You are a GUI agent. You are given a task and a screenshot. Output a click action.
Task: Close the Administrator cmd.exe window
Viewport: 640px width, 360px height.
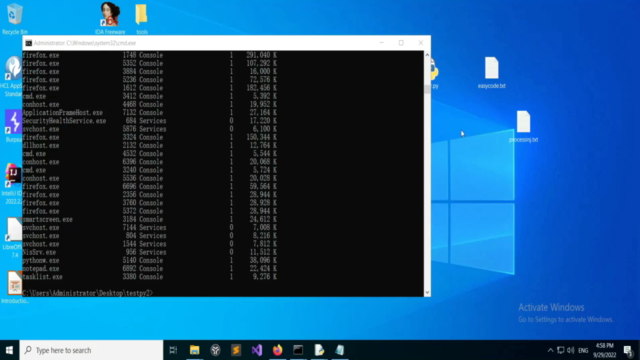click(x=421, y=43)
